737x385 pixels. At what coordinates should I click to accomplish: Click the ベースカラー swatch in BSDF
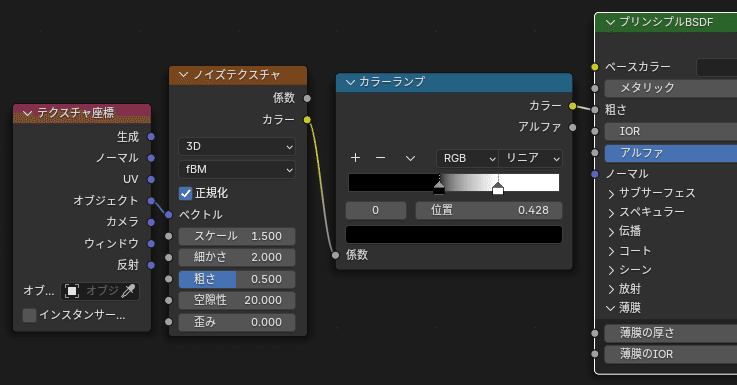716,67
